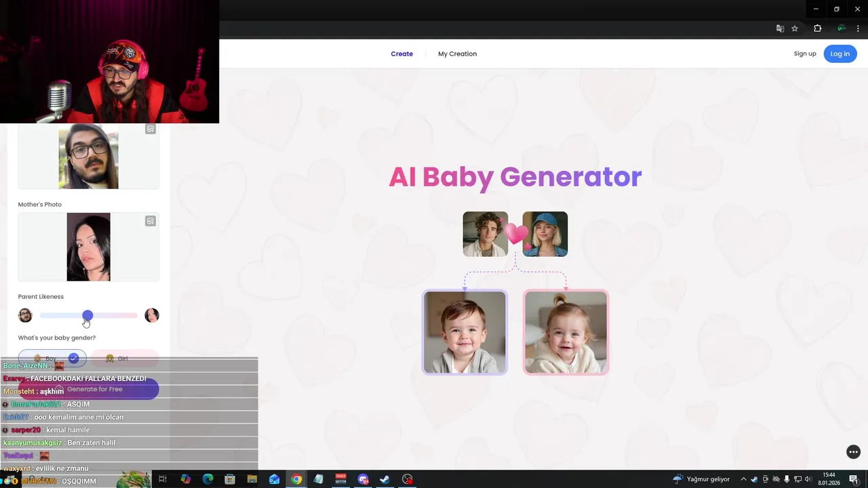Open the app with 9+ badge in taskbar
Viewport: 868px width, 488px height.
363,479
